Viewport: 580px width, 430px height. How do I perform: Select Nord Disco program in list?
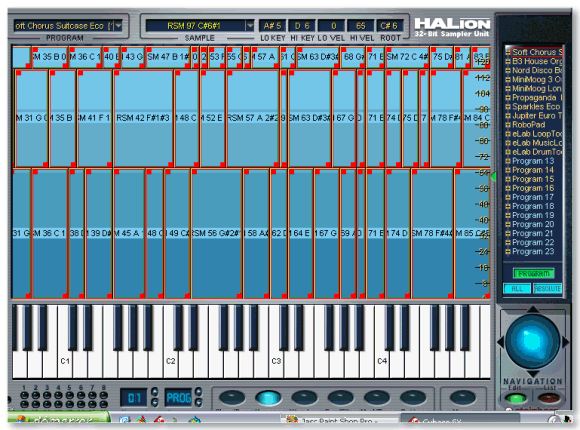pos(537,70)
